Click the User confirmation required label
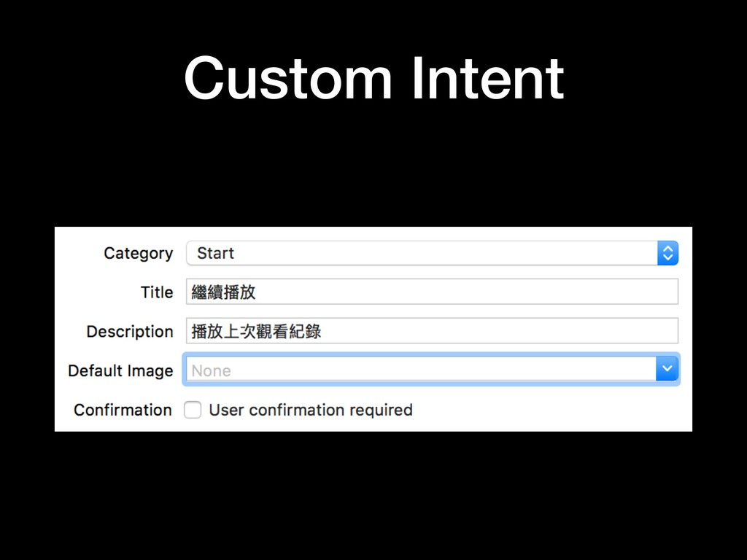Viewport: 747px width, 560px height. coord(311,410)
